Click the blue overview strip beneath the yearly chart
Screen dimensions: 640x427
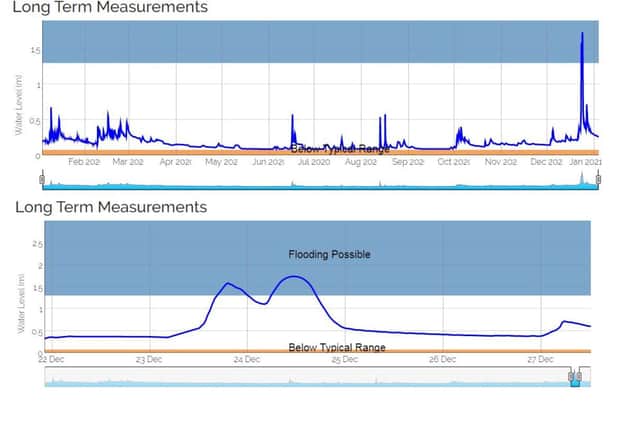[320, 180]
